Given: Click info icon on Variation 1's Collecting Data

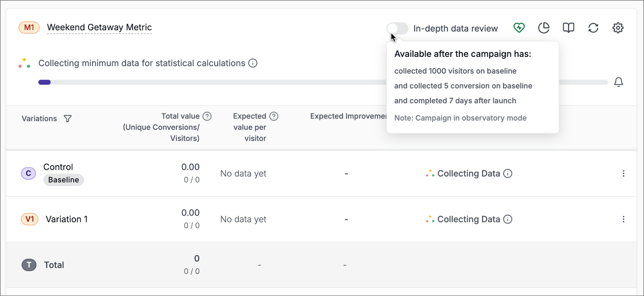Looking at the screenshot, I should click(508, 219).
